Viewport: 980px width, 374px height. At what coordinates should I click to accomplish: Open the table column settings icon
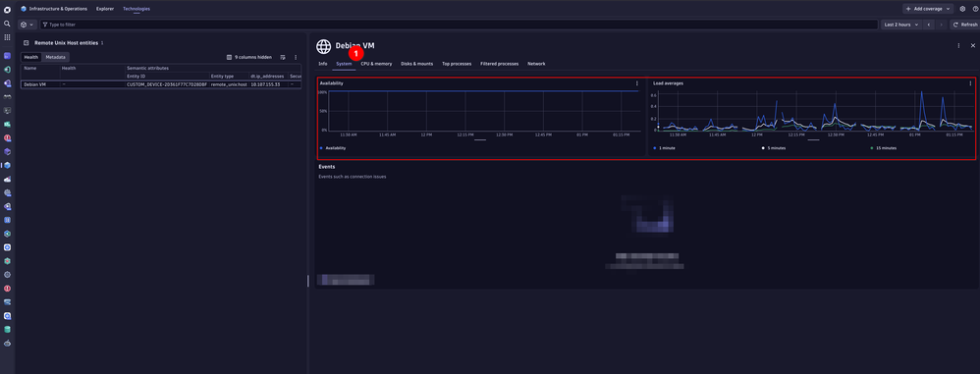(283, 57)
